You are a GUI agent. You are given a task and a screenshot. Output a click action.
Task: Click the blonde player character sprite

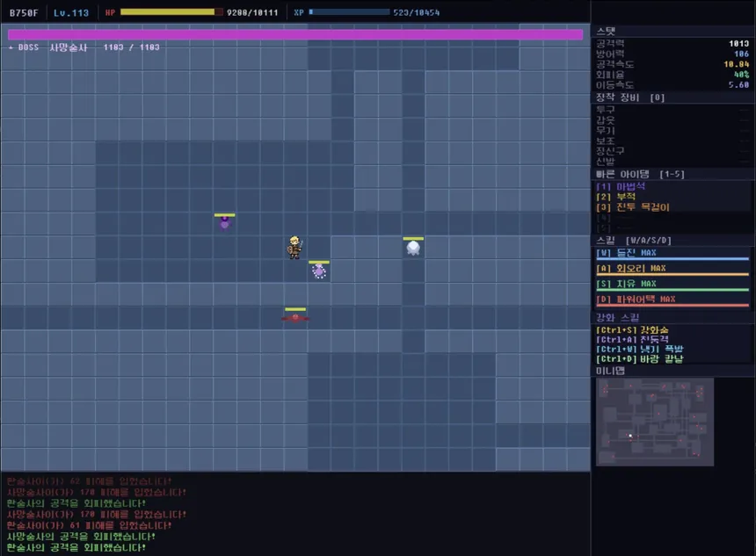294,247
